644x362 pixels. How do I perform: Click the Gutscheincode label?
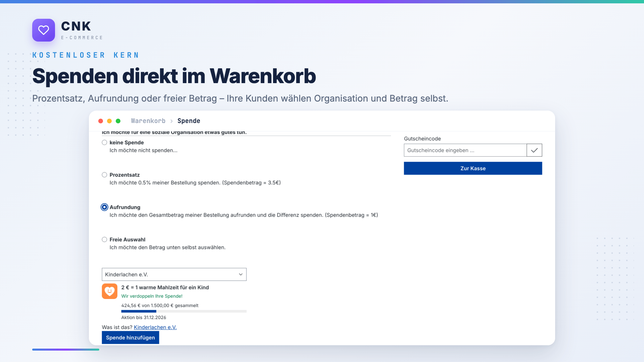click(x=422, y=139)
